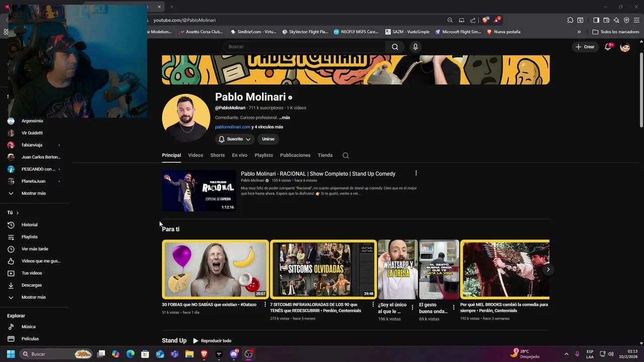Switch to the Shorts tab
This screenshot has width=644, height=362.
click(217, 155)
